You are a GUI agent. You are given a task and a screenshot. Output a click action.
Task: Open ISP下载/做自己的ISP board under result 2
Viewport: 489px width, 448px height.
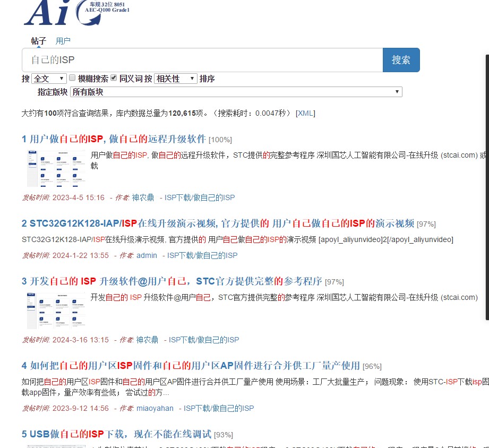[x=202, y=255]
